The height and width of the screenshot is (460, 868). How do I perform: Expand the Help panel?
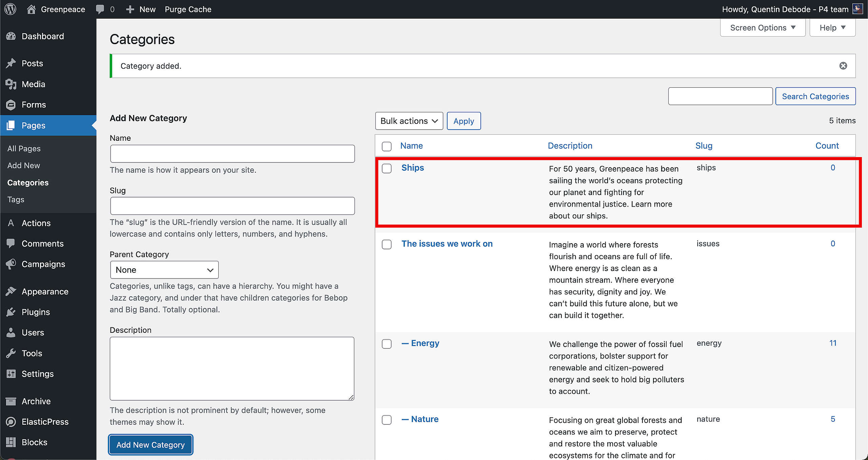(x=832, y=28)
